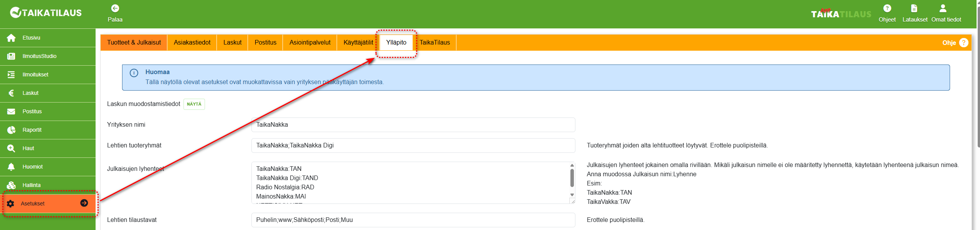This screenshot has height=230, width=980.
Task: Open Ohjeet help icon in header
Action: click(887, 8)
